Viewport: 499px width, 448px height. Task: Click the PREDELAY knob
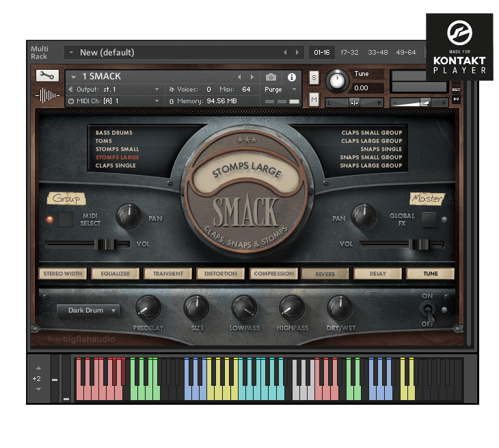pos(148,308)
